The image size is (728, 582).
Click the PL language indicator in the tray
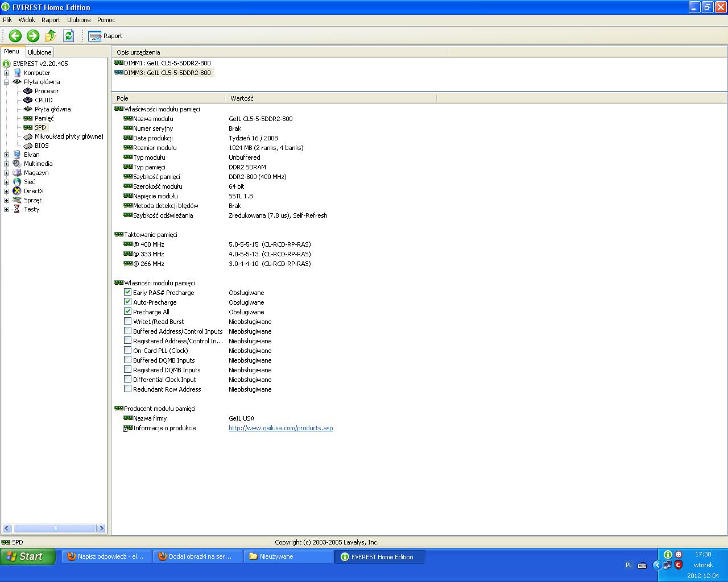point(628,565)
